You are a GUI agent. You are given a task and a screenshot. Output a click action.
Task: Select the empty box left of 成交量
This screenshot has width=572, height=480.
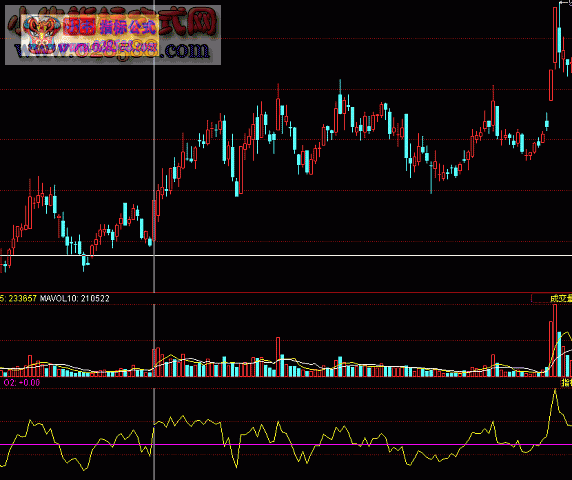[540, 298]
